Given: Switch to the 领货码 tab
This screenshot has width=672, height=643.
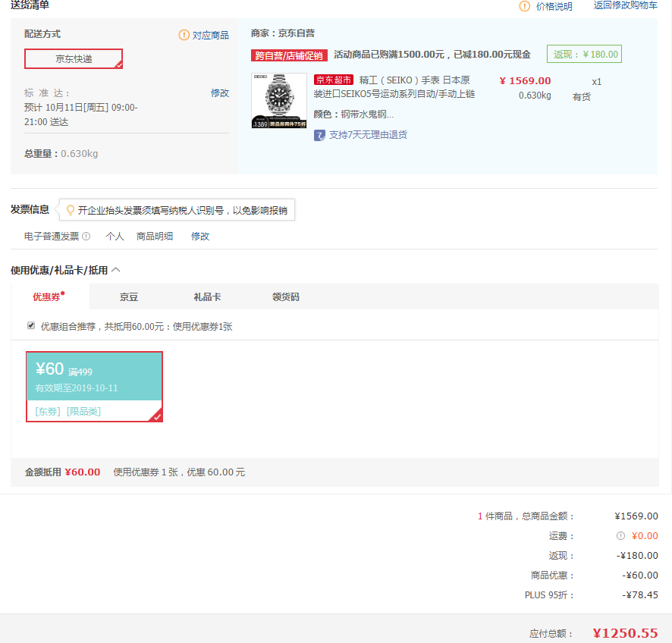Looking at the screenshot, I should (285, 296).
